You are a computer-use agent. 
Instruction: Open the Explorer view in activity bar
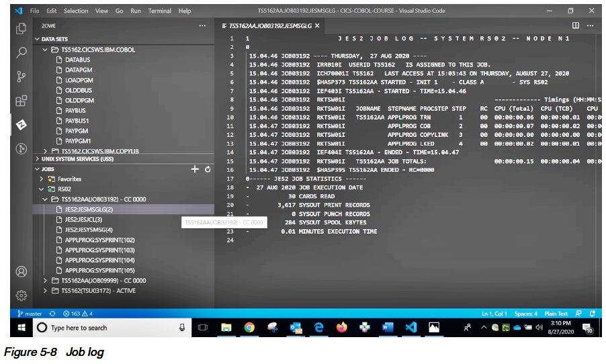pyautogui.click(x=21, y=28)
